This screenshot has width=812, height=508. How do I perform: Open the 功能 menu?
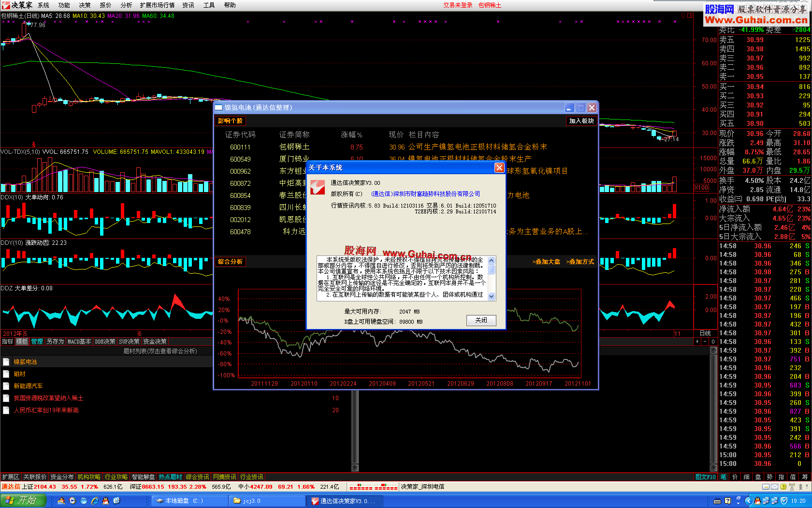pyautogui.click(x=64, y=5)
